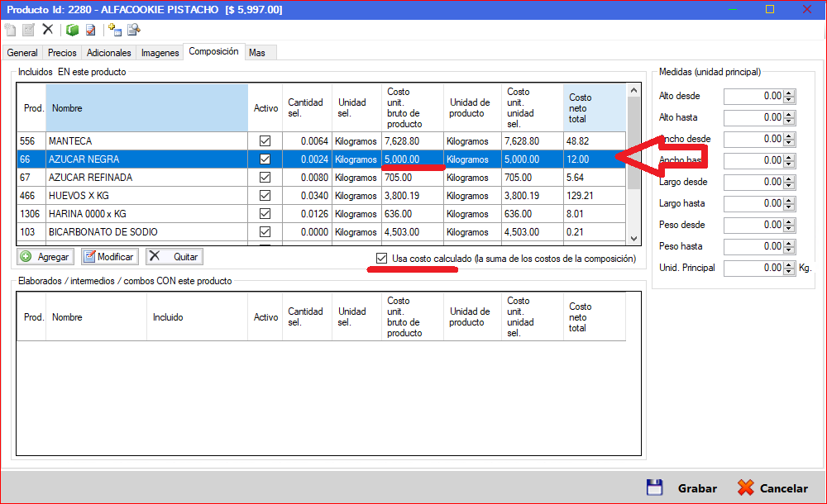This screenshot has height=504, width=827.
Task: Decrease Peso desde with spinner down arrow
Action: coord(789,228)
